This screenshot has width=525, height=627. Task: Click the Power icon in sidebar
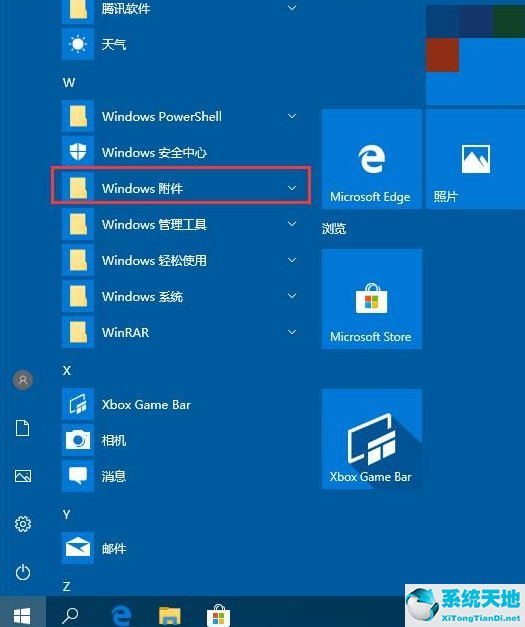click(23, 572)
